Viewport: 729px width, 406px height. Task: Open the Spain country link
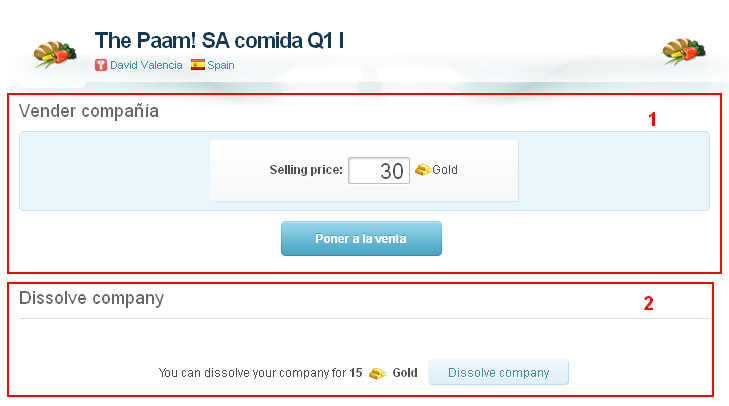tap(221, 65)
